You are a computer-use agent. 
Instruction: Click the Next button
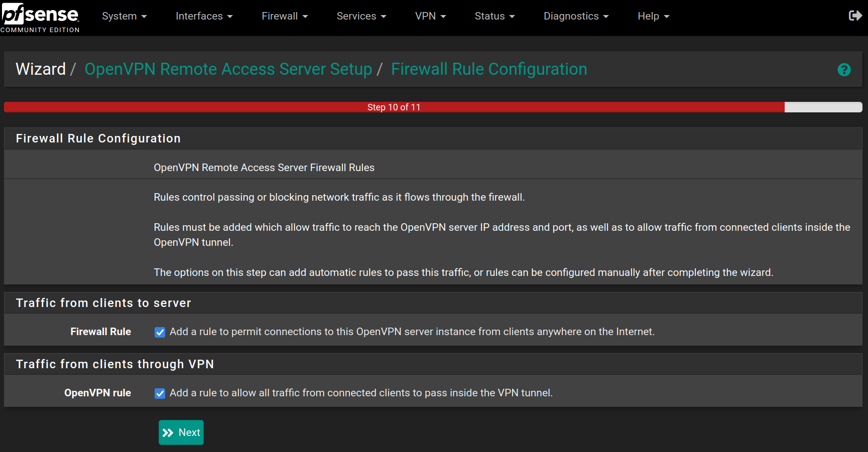tap(181, 432)
